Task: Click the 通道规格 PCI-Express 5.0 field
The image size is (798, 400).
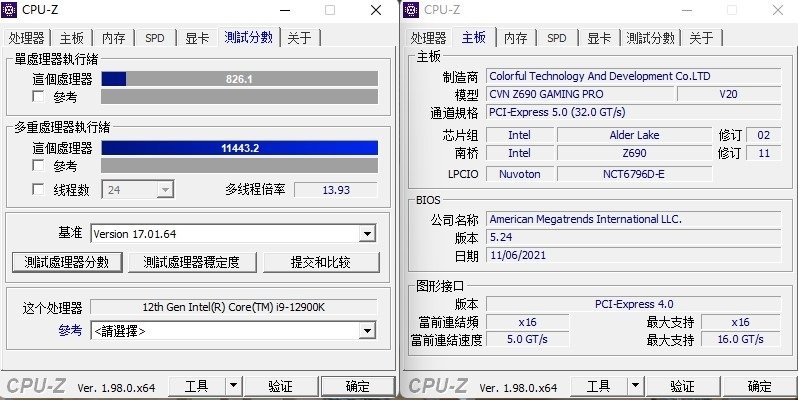Action: click(x=634, y=112)
